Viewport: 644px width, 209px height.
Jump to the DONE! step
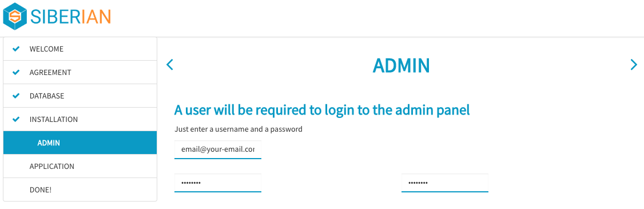click(x=80, y=190)
